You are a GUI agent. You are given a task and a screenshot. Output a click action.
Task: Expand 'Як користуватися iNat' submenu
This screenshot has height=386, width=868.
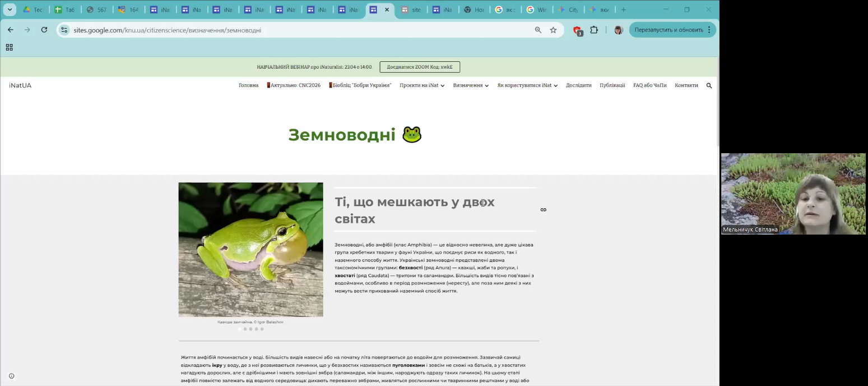tap(527, 85)
